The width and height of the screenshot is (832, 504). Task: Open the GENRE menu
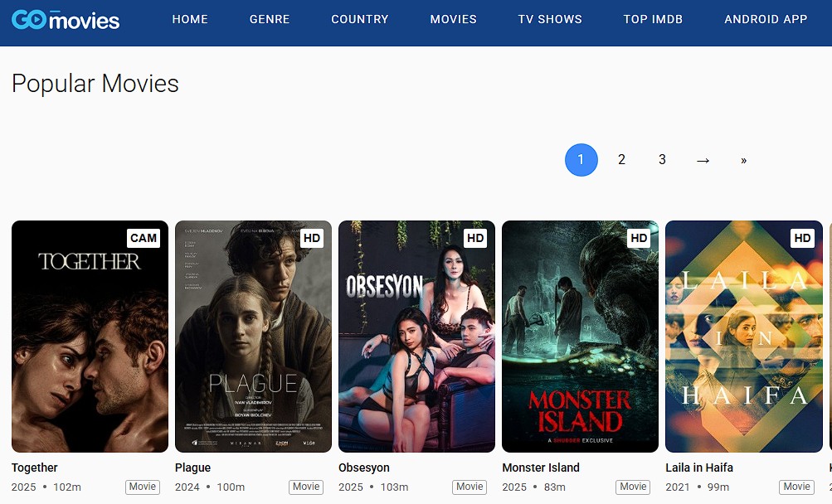pyautogui.click(x=270, y=19)
